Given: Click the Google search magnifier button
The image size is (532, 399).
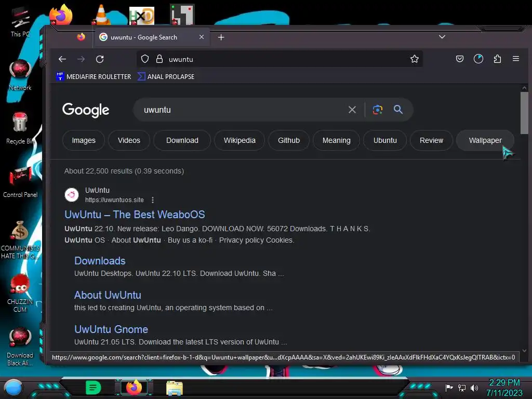Looking at the screenshot, I should tap(398, 110).
